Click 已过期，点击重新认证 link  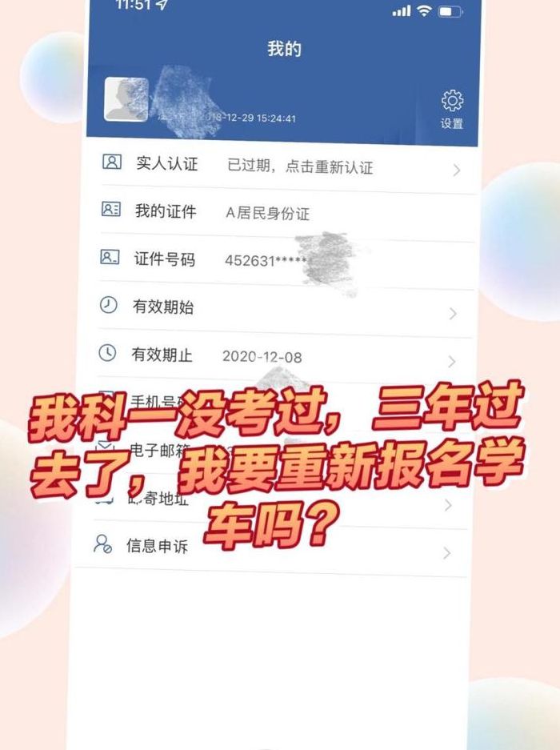coord(300,166)
